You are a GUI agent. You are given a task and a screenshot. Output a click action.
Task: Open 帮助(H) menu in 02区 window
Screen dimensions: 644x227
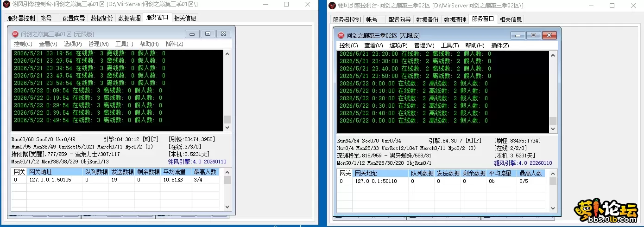tap(475, 45)
